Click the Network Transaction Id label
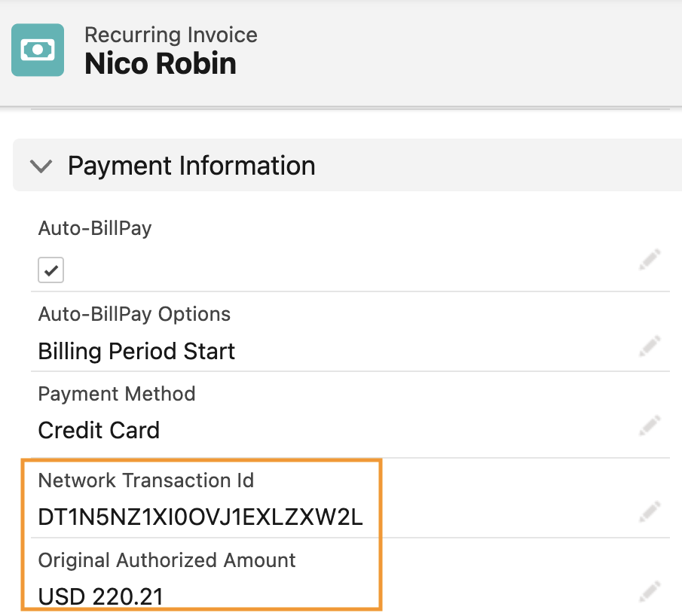 click(x=146, y=480)
